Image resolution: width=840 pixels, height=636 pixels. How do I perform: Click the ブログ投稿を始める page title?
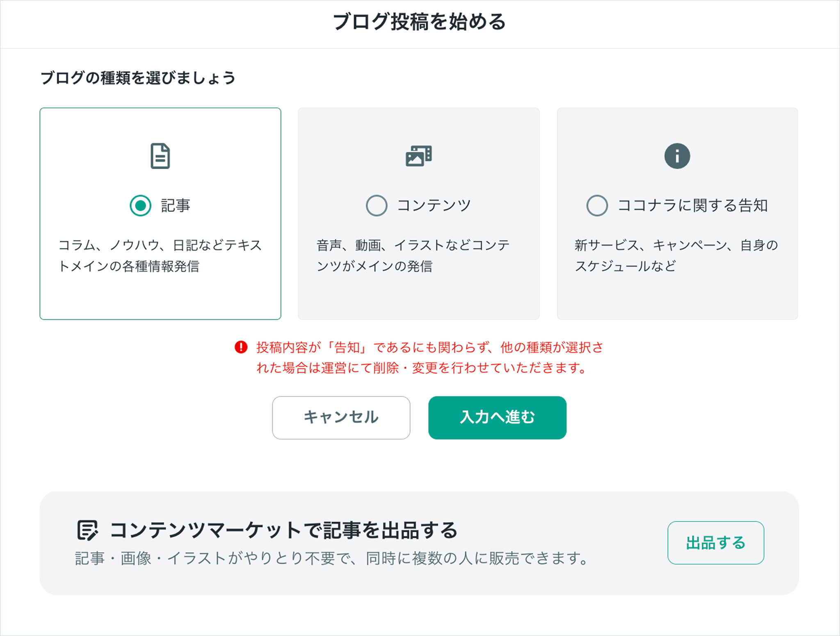coord(420,22)
